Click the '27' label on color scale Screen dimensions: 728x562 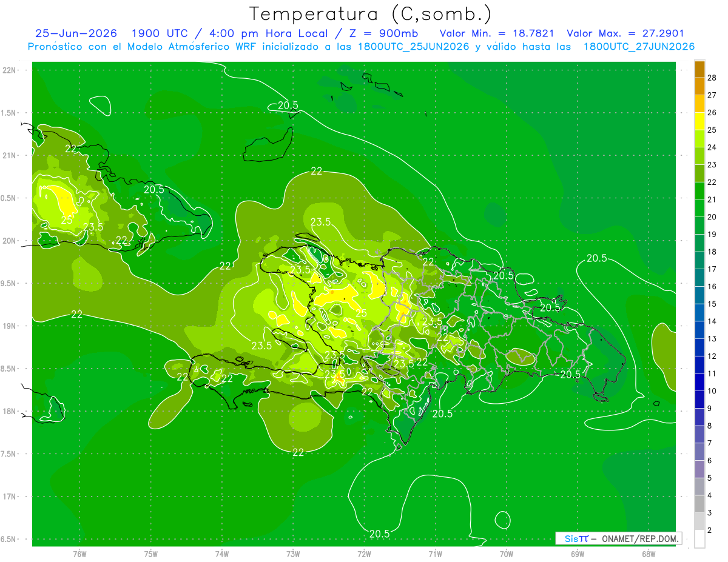click(x=713, y=95)
